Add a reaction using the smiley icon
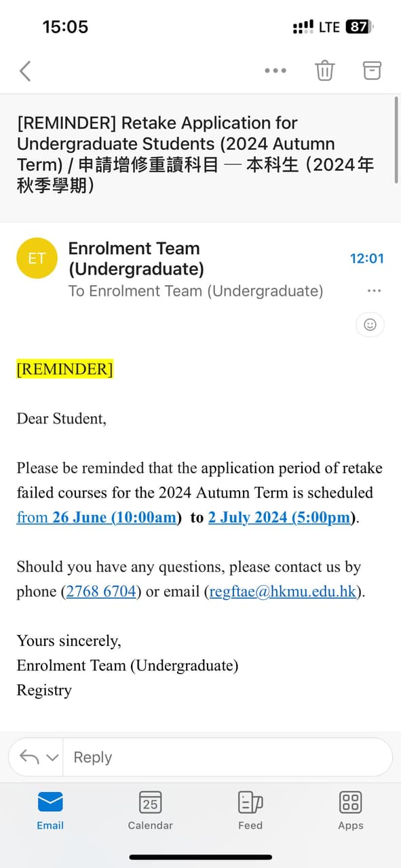 [x=369, y=324]
